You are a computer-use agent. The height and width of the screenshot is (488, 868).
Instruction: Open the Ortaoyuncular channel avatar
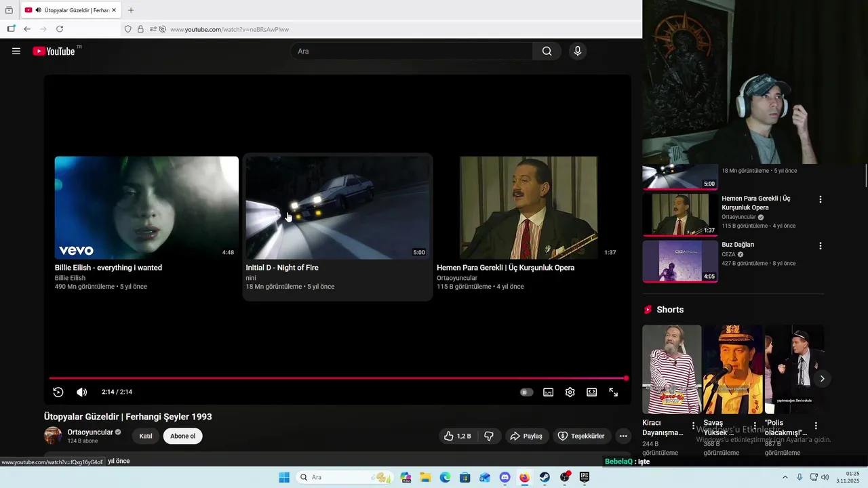[53, 436]
